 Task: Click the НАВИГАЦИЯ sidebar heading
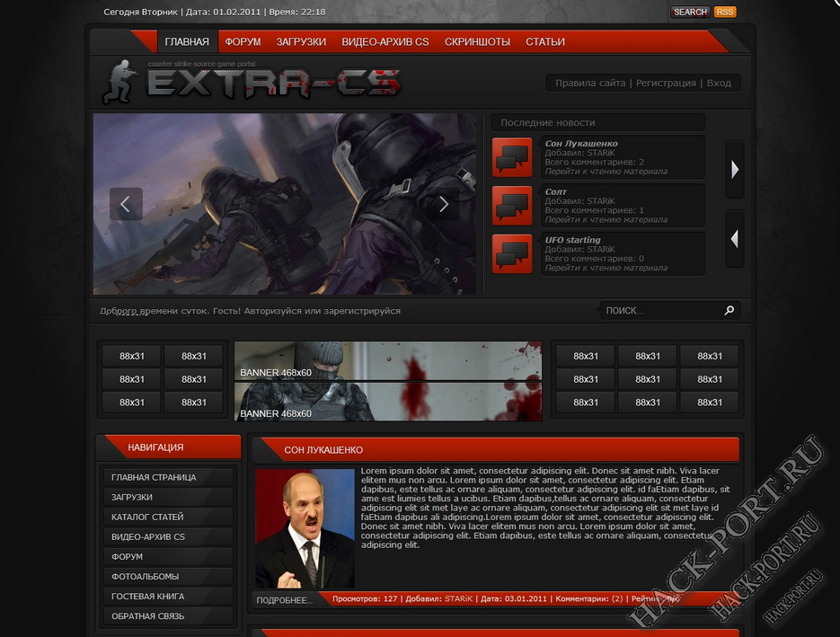[x=155, y=447]
